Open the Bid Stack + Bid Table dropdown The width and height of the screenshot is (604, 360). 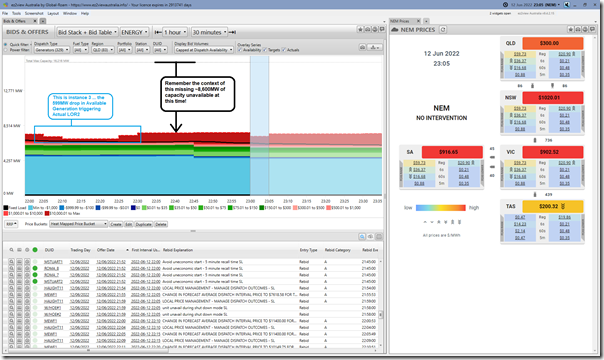click(x=87, y=32)
